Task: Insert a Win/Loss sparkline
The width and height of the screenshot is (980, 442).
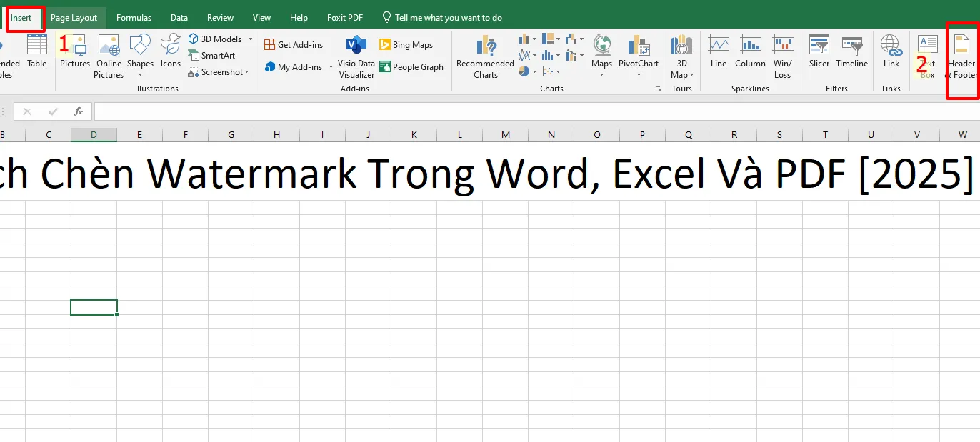Action: point(783,56)
